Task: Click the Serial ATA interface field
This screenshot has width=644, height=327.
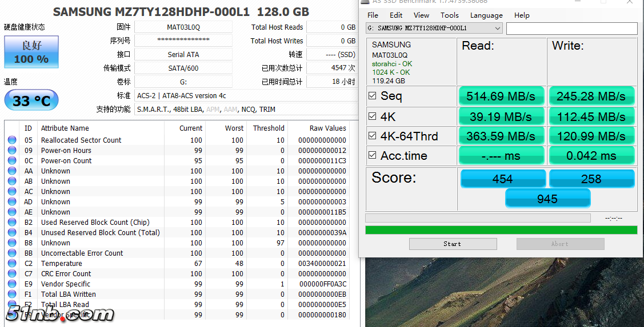Action: coord(183,55)
